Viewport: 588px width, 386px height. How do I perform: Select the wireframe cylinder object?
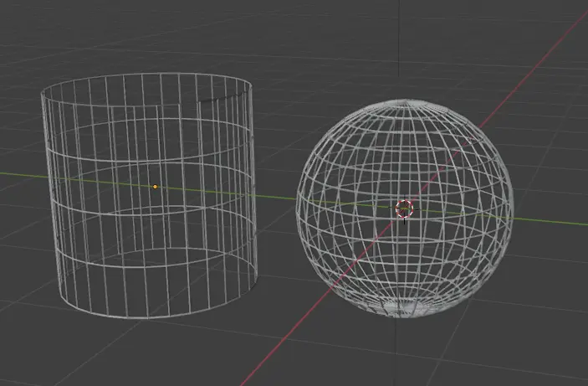tap(149, 196)
